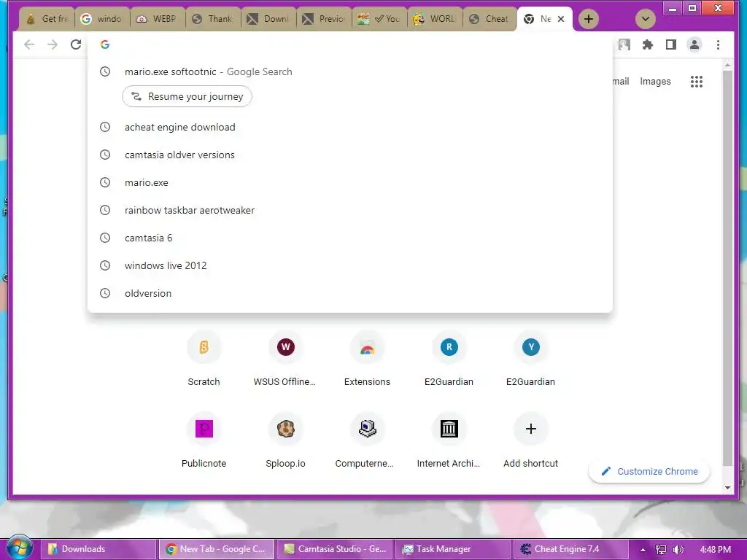Click the network tray icon
The height and width of the screenshot is (560, 747).
pos(661,550)
